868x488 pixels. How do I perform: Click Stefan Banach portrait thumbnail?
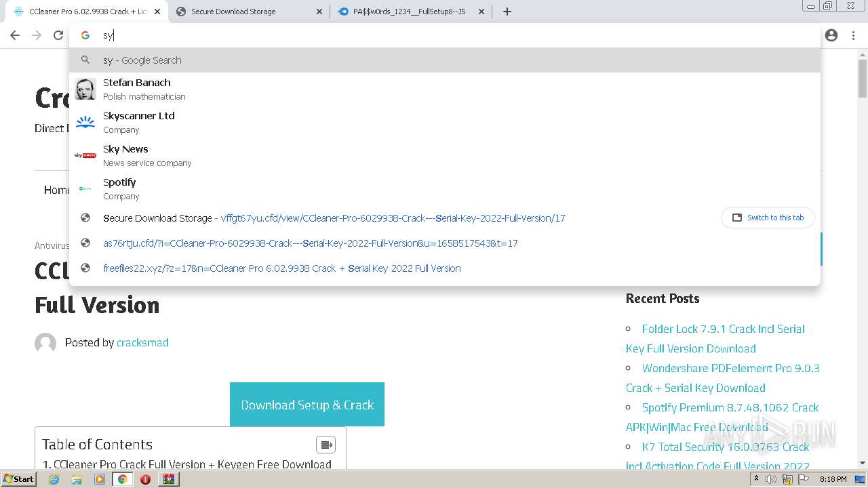point(85,89)
